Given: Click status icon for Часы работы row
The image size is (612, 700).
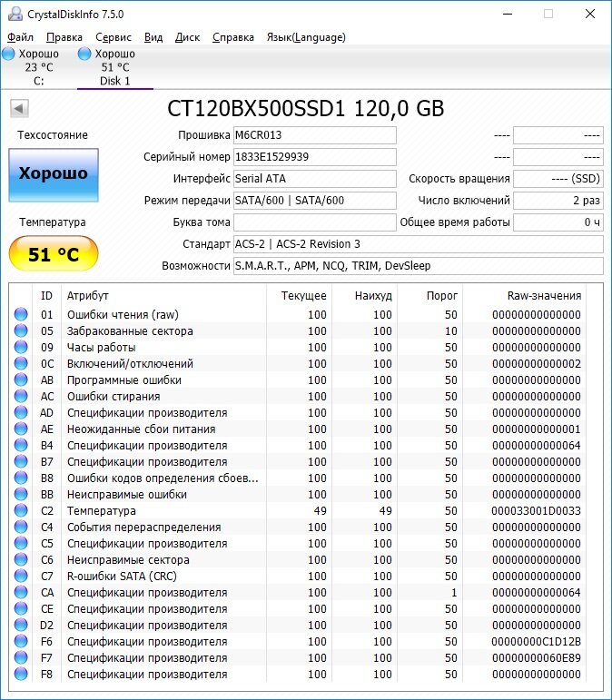Looking at the screenshot, I should (x=21, y=347).
